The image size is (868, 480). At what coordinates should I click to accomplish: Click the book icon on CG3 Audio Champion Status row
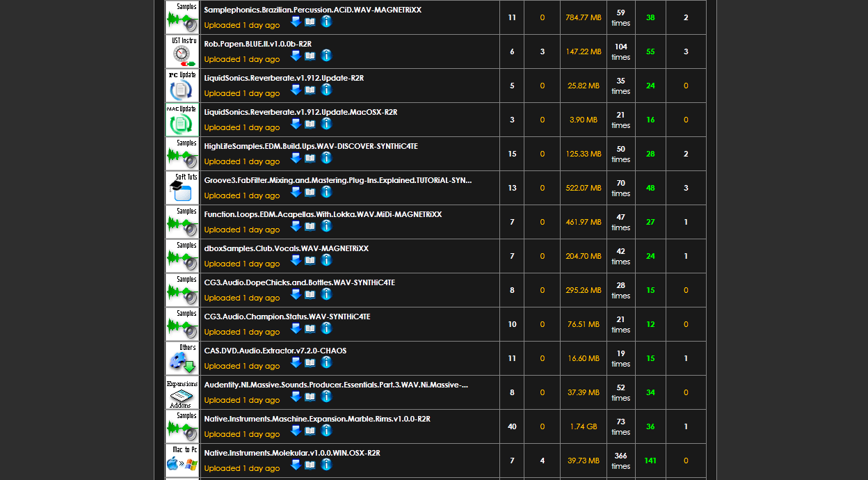310,328
